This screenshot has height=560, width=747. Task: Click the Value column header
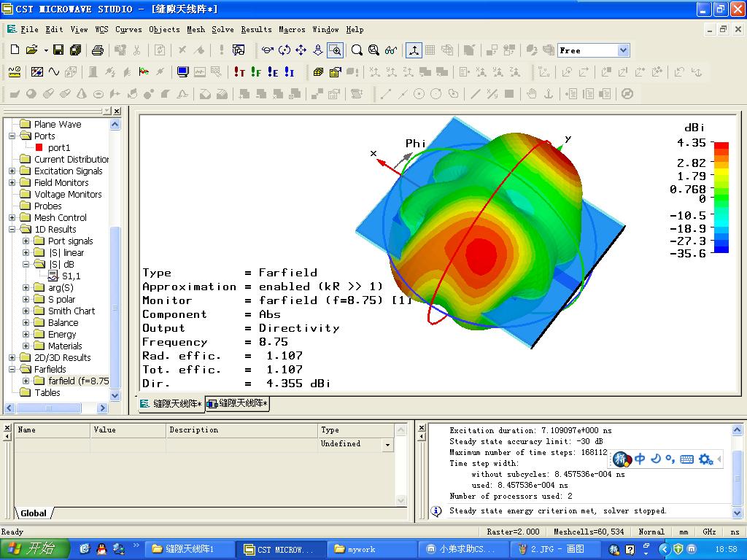coord(128,430)
